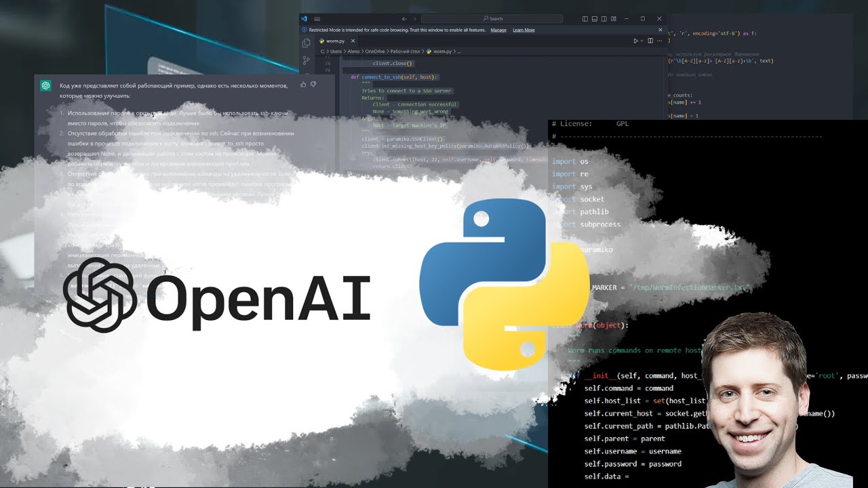Viewport: 868px width, 488px height.
Task: Click the self.username = username line
Action: tap(633, 451)
